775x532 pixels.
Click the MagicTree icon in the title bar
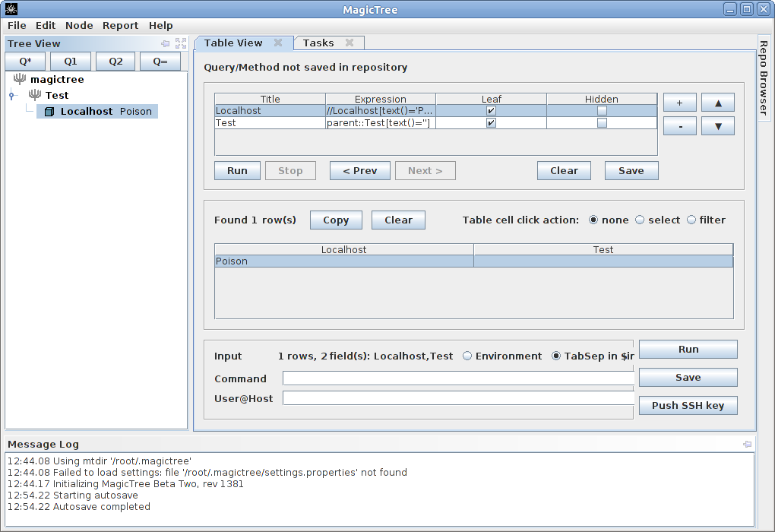9,8
